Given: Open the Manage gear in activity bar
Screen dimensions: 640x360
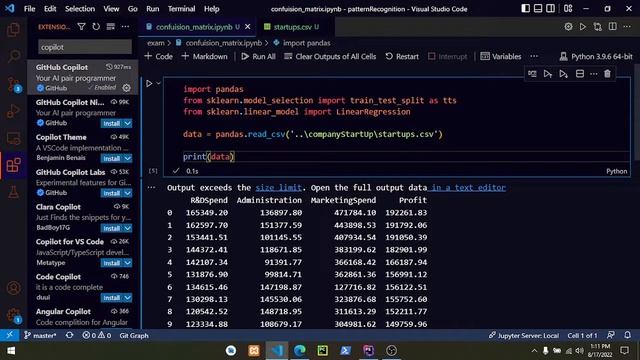Looking at the screenshot, I should pos(13,315).
